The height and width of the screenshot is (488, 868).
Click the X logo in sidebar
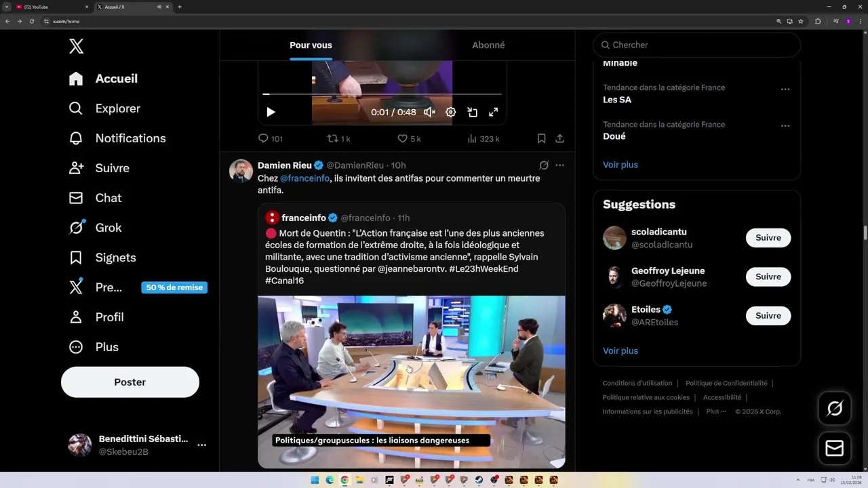(76, 46)
